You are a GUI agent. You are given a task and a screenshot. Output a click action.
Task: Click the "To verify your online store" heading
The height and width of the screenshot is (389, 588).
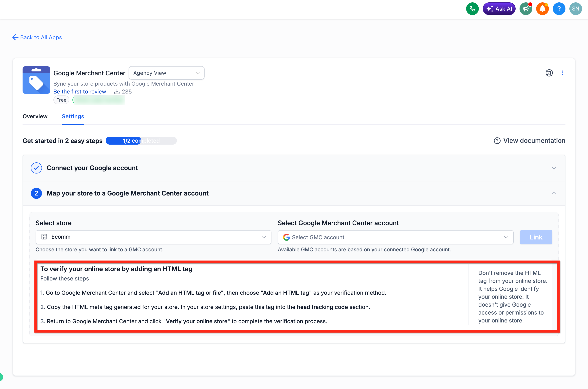click(117, 269)
